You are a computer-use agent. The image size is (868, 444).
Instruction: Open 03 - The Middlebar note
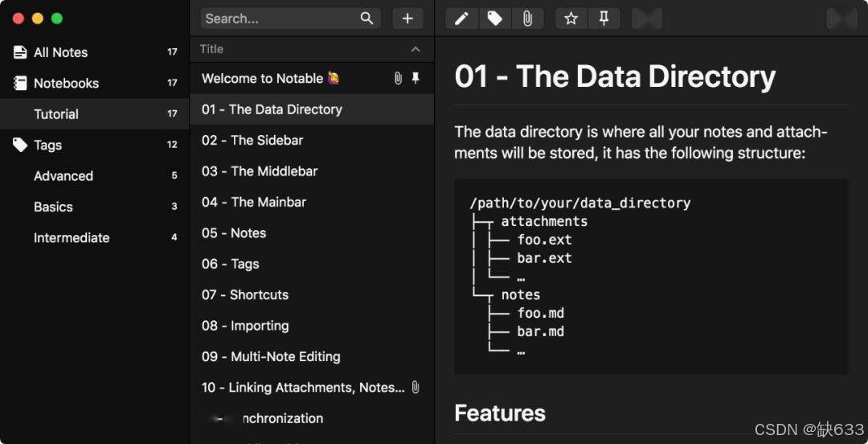pyautogui.click(x=312, y=171)
